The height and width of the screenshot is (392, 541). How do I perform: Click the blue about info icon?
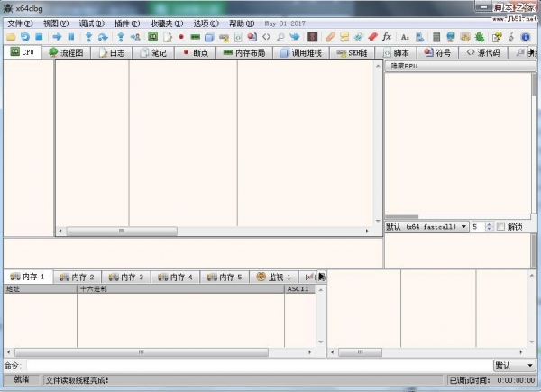click(526, 37)
